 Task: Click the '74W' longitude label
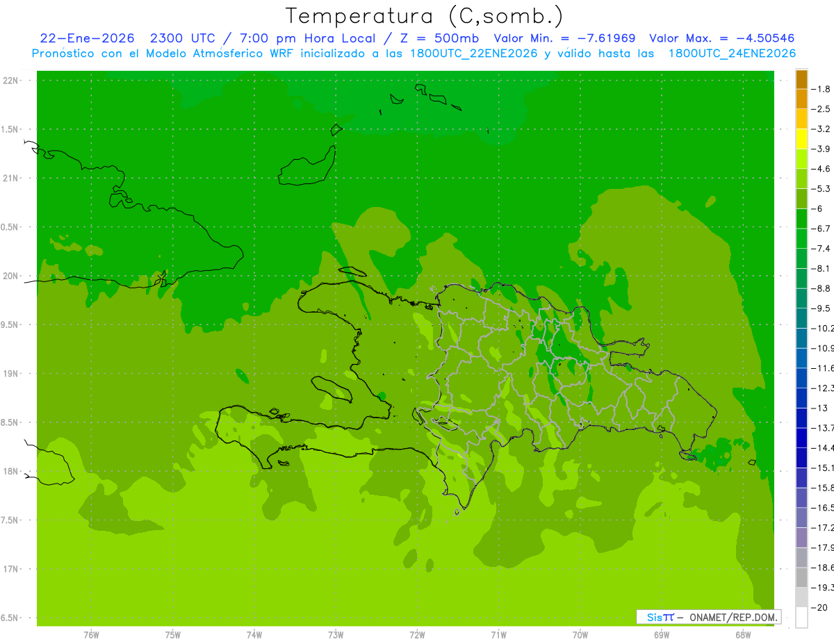pos(254,635)
